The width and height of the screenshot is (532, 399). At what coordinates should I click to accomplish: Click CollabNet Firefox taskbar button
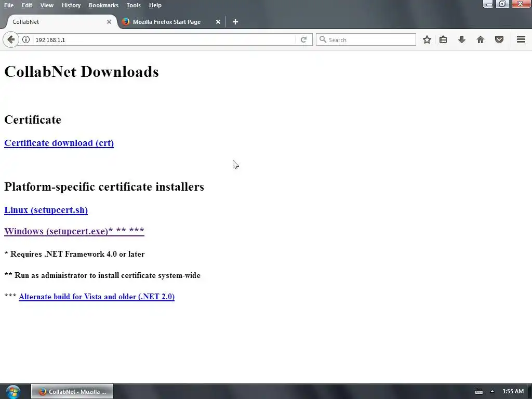(72, 392)
